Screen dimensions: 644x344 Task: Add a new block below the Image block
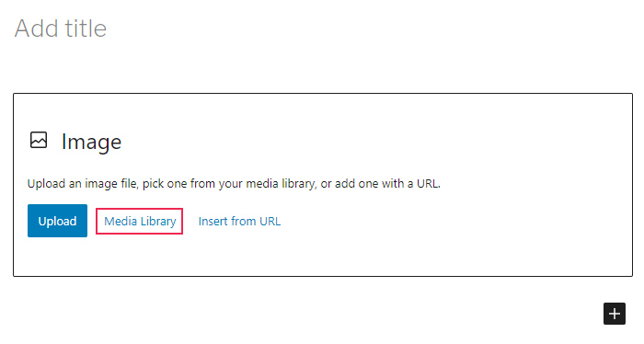614,314
